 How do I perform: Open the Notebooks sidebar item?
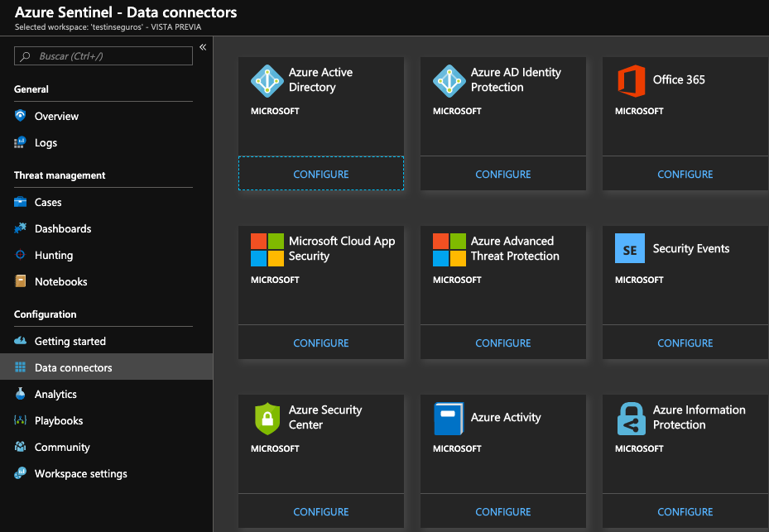click(60, 282)
